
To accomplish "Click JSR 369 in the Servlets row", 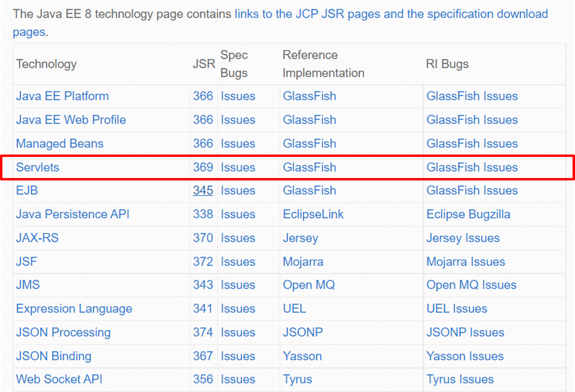I will 203,167.
